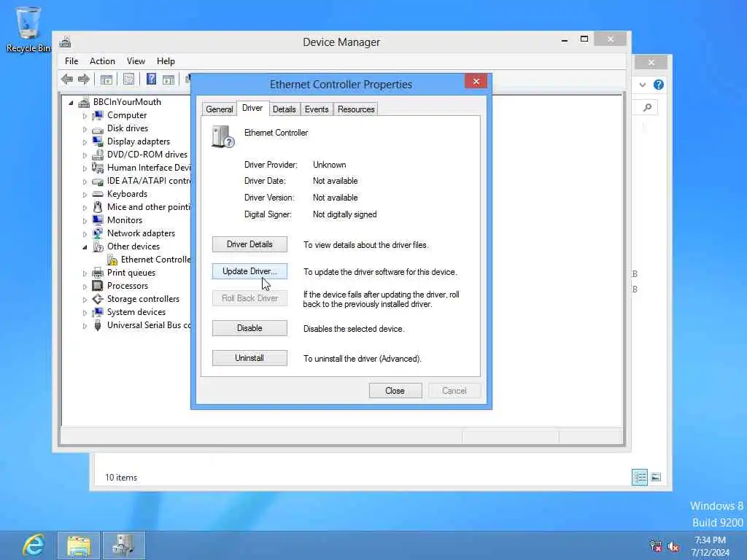This screenshot has width=747, height=560.
Task: Click the Show/Hide Action Pane toolbar icon
Action: point(169,79)
